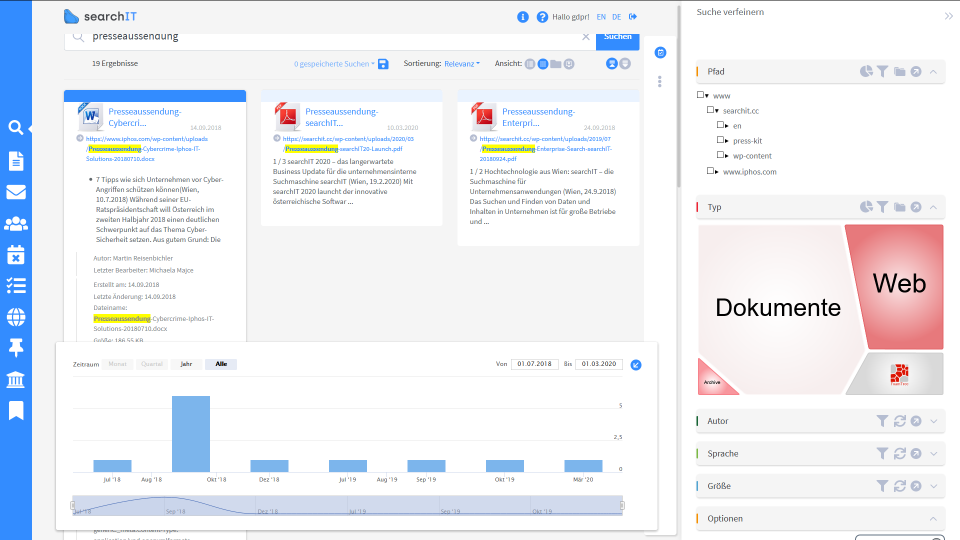Click the filter funnel in Pfad header

tap(883, 72)
